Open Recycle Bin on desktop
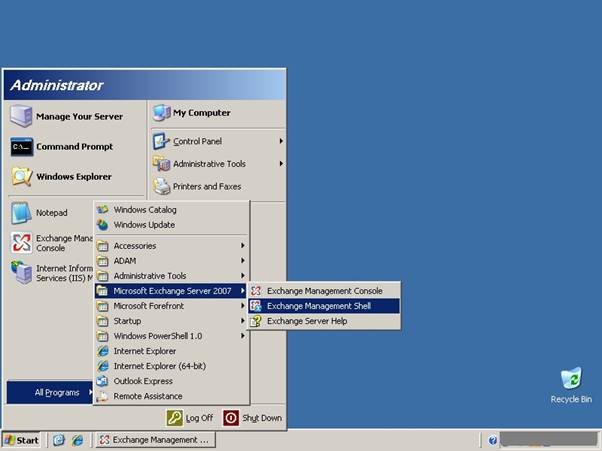The image size is (602, 451). (571, 385)
